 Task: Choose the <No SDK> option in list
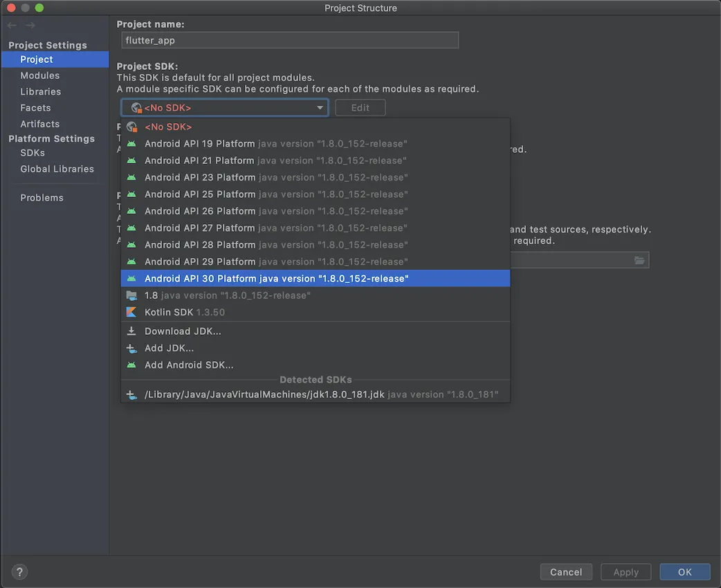[x=168, y=127]
